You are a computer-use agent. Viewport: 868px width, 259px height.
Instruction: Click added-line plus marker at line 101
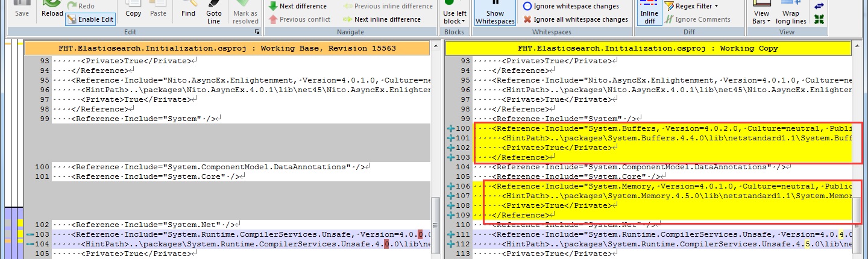pyautogui.click(x=450, y=138)
